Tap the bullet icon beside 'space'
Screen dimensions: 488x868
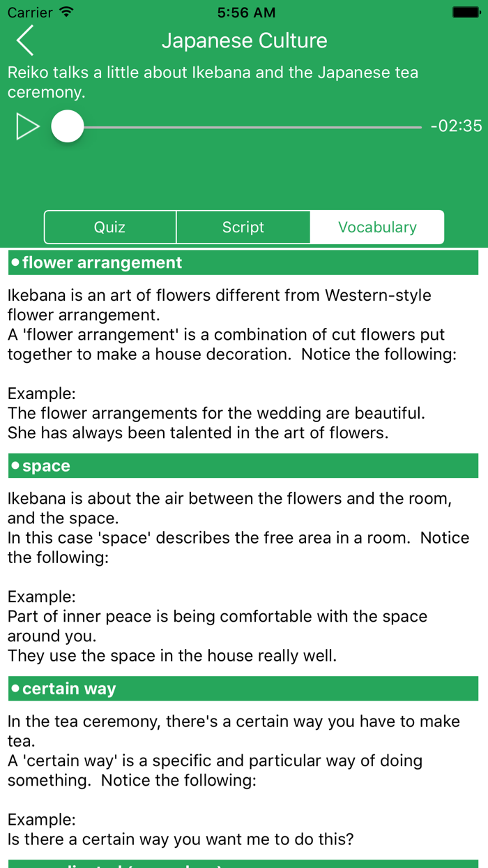tap(15, 465)
